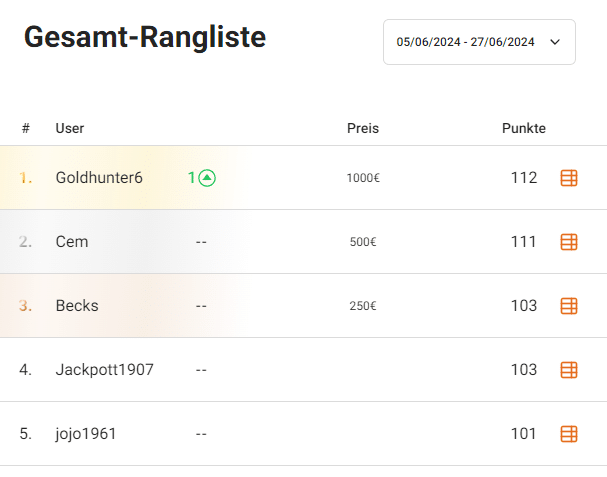Select user Cem

pos(72,242)
